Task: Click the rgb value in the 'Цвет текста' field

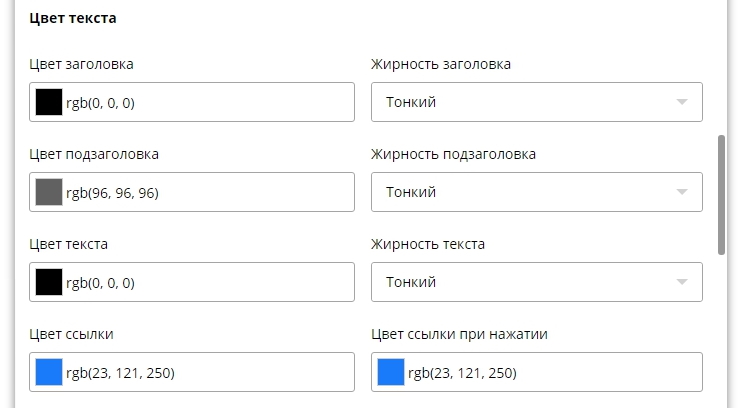Action: coord(205,282)
